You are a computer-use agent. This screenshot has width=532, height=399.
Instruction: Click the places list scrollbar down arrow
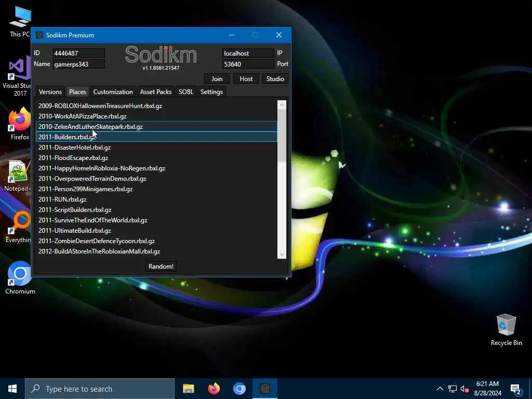click(x=282, y=255)
